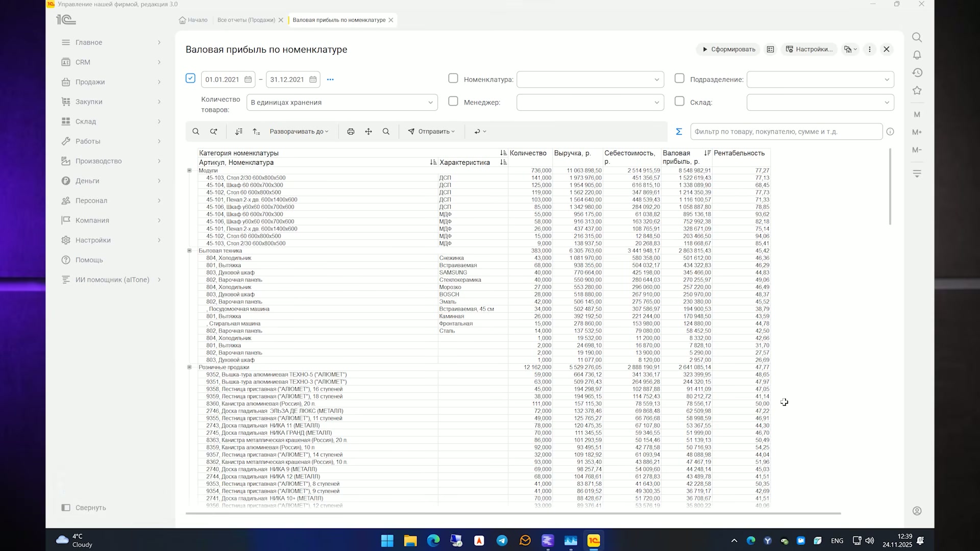The image size is (980, 551).
Task: Enable the Менеджер filter checkbox
Action: coord(453,102)
